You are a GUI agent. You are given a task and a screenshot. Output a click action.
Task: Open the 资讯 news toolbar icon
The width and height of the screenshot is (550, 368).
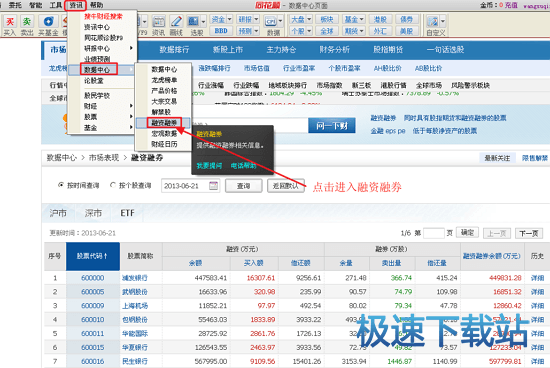point(158,25)
